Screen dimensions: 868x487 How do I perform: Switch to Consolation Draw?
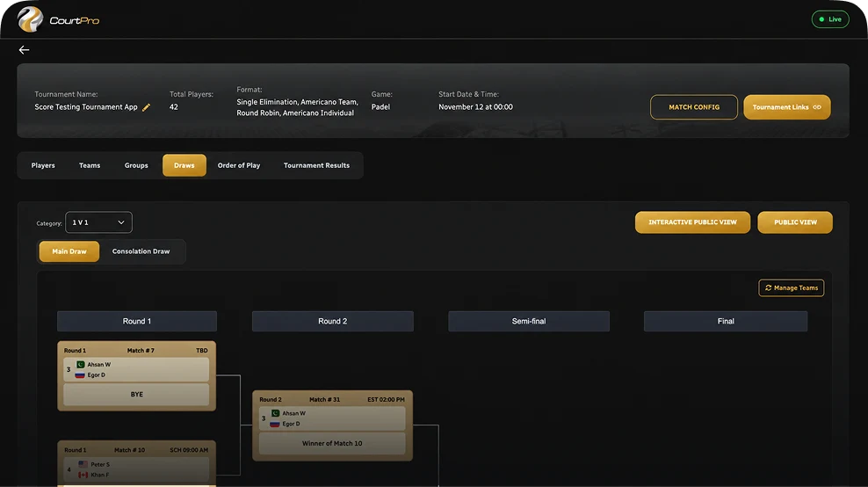tap(141, 251)
